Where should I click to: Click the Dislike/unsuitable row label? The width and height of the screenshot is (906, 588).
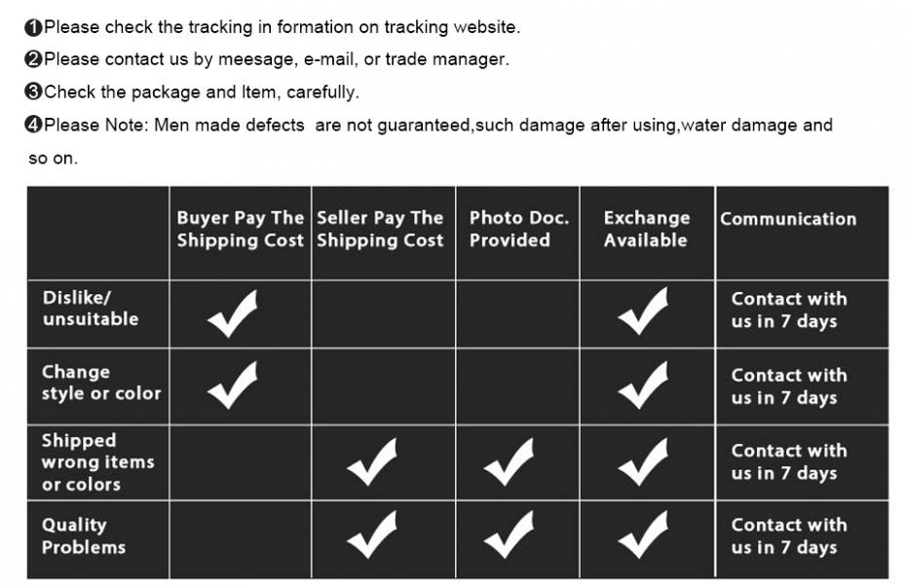[91, 308]
